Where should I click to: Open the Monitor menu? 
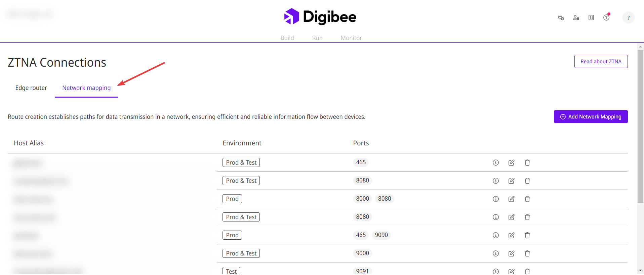click(351, 38)
